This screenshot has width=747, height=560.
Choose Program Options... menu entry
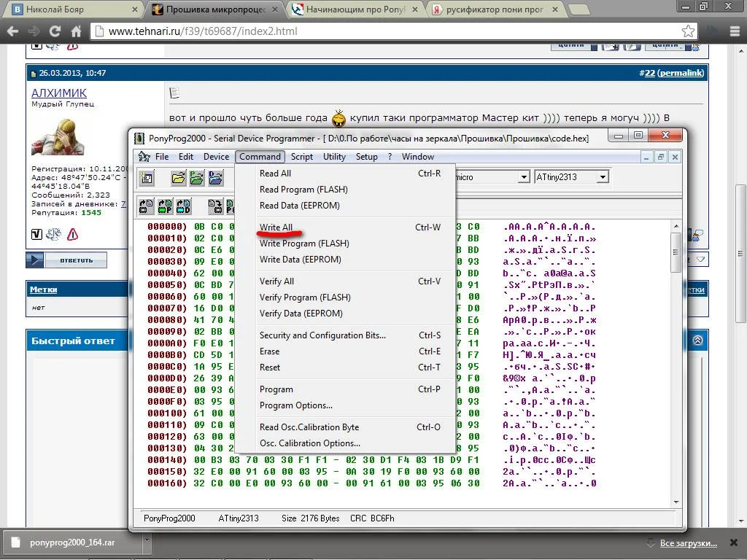pos(345,405)
